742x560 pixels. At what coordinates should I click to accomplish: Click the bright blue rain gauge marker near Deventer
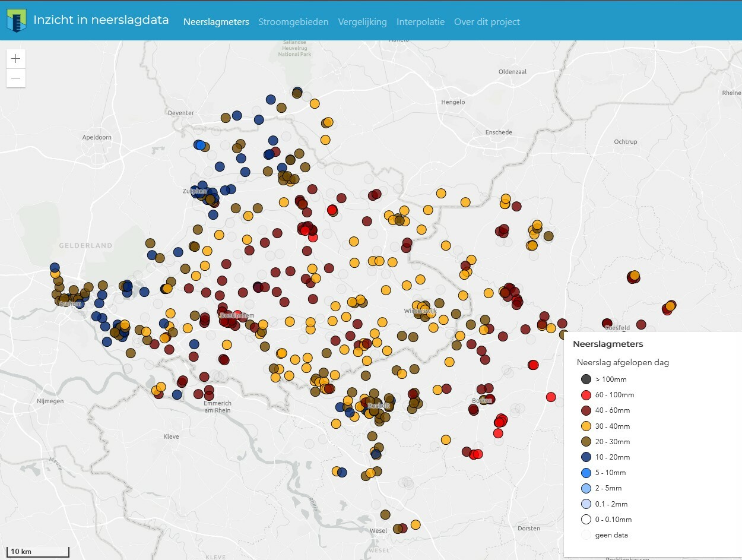[x=200, y=145]
